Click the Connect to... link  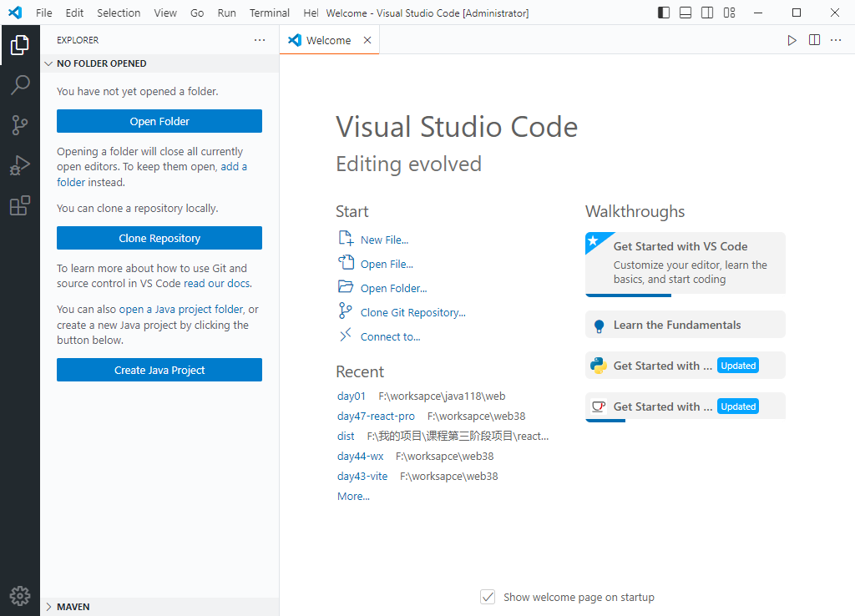[391, 337]
